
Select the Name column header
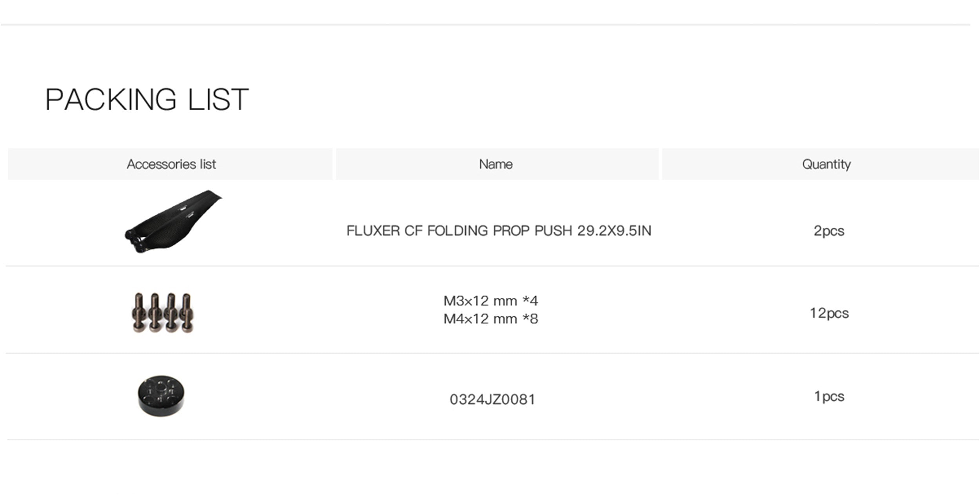[495, 164]
